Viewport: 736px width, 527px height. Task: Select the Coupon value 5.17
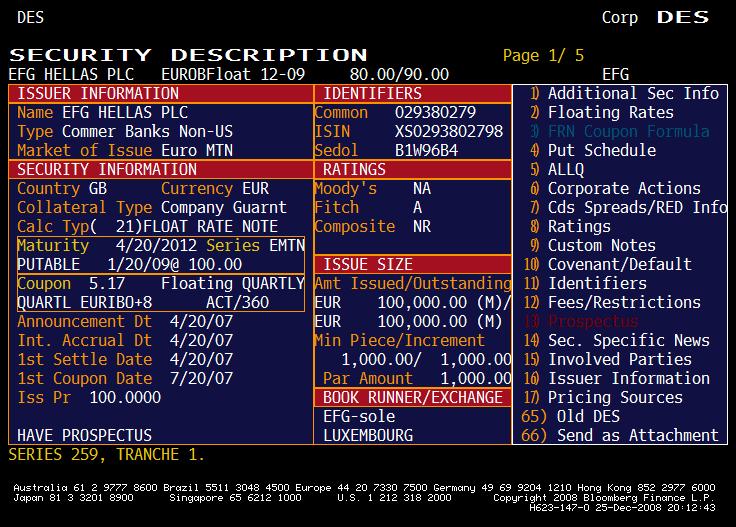click(x=107, y=283)
